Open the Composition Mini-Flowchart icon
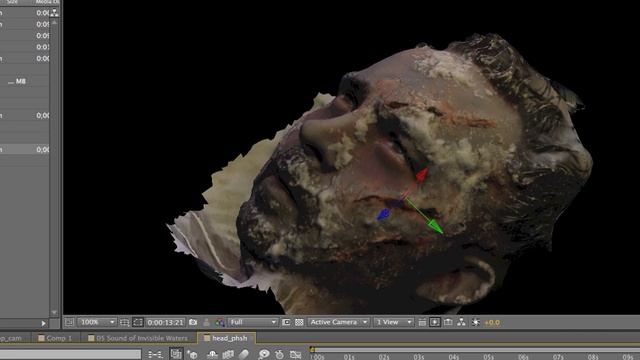This screenshot has height=360, width=640. tap(155, 355)
